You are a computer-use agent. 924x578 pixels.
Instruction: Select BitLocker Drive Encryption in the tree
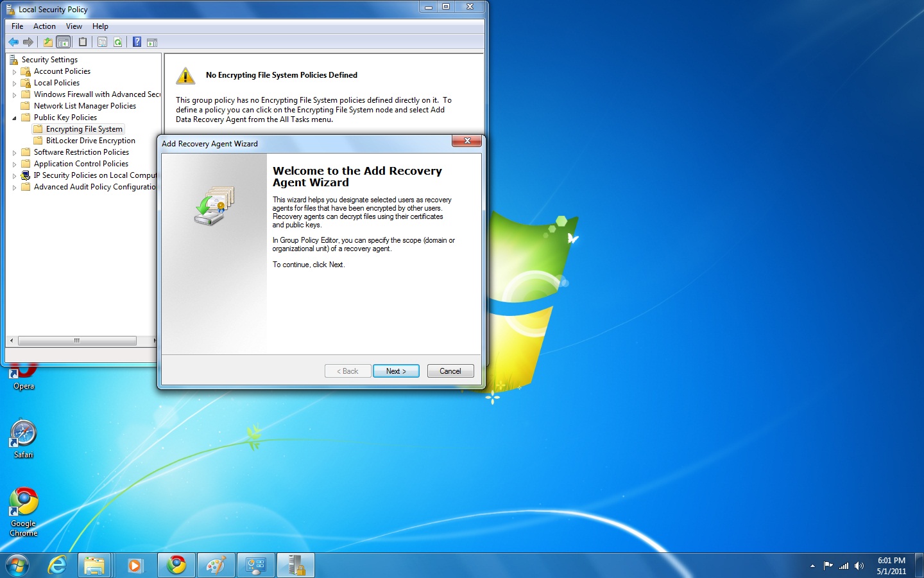[90, 141]
